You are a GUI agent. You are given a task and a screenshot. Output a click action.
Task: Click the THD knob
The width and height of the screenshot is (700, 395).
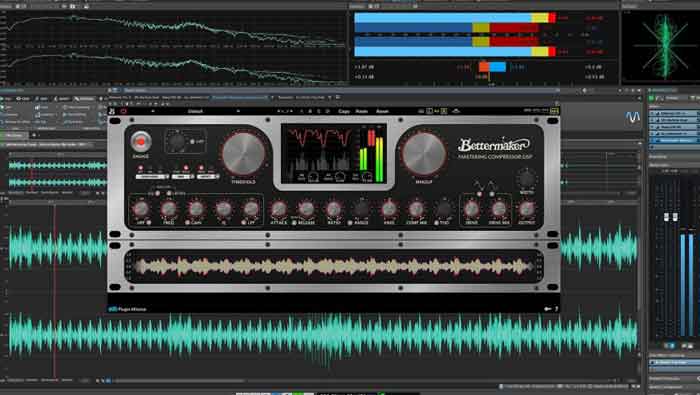pyautogui.click(x=444, y=209)
